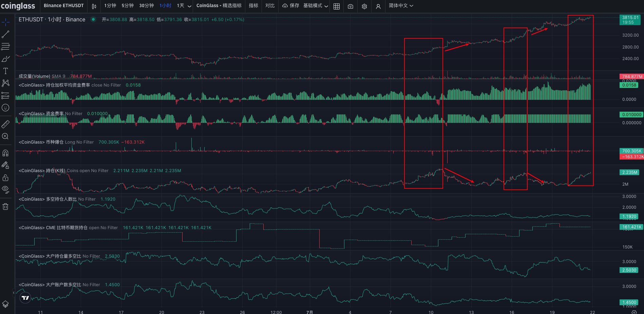Open the chart layout grid selector
Image resolution: width=644 pixels, height=314 pixels.
pyautogui.click(x=337, y=6)
